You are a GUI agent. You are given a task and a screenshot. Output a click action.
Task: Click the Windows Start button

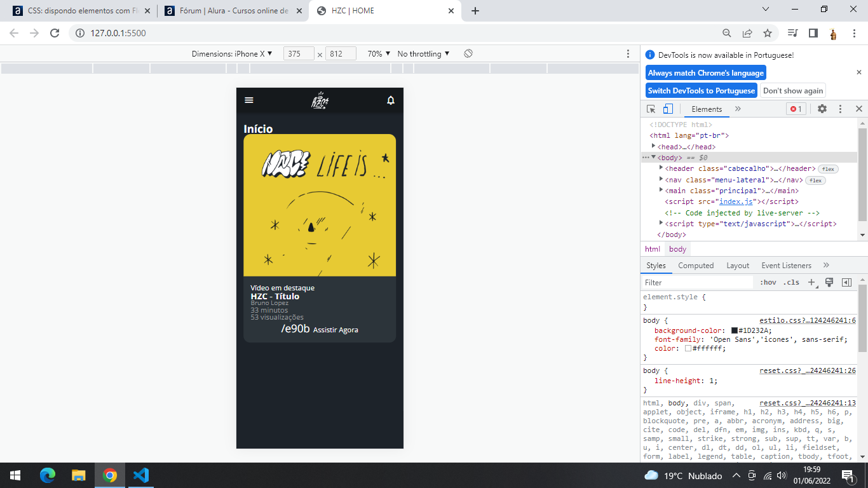click(15, 475)
